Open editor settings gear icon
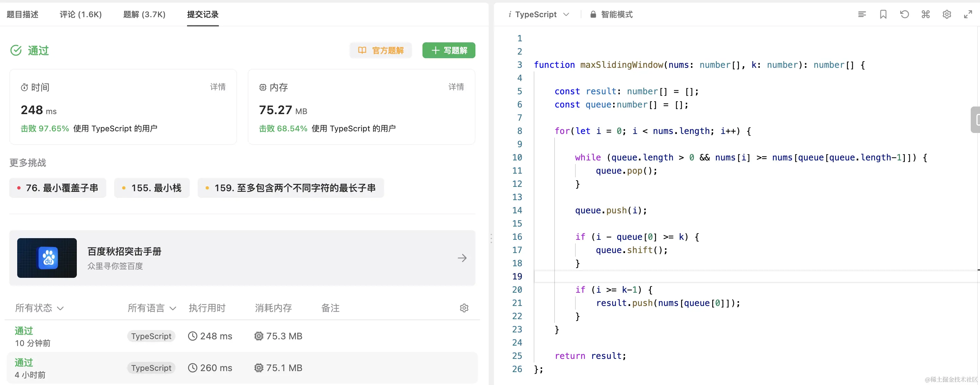980x385 pixels. (x=947, y=15)
